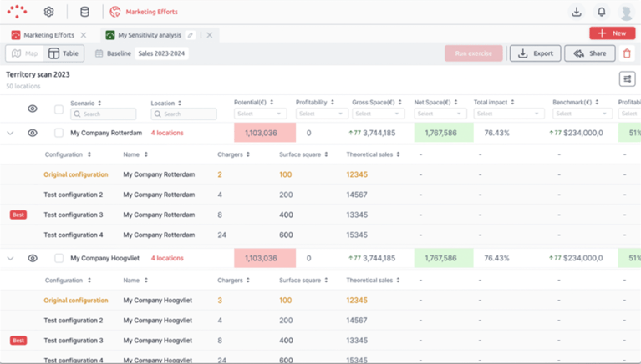
Task: Switch to the Marketing Efforts tab
Action: pyautogui.click(x=48, y=35)
